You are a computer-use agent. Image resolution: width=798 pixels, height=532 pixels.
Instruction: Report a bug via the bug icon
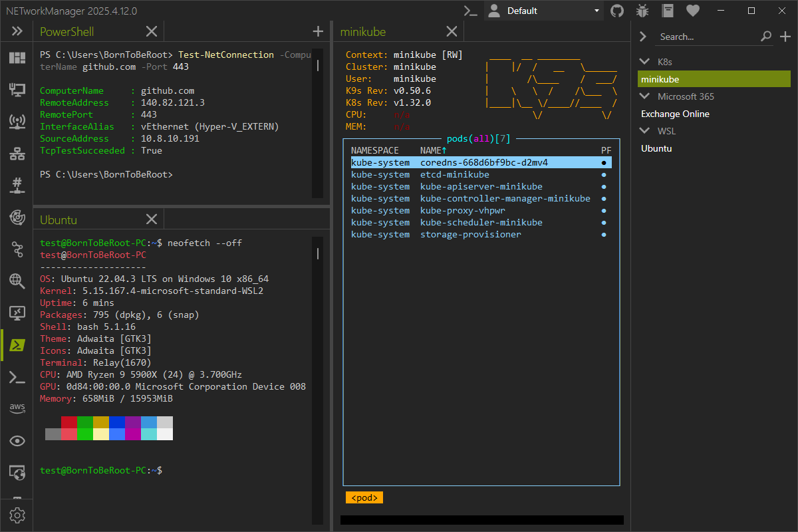pyautogui.click(x=642, y=11)
